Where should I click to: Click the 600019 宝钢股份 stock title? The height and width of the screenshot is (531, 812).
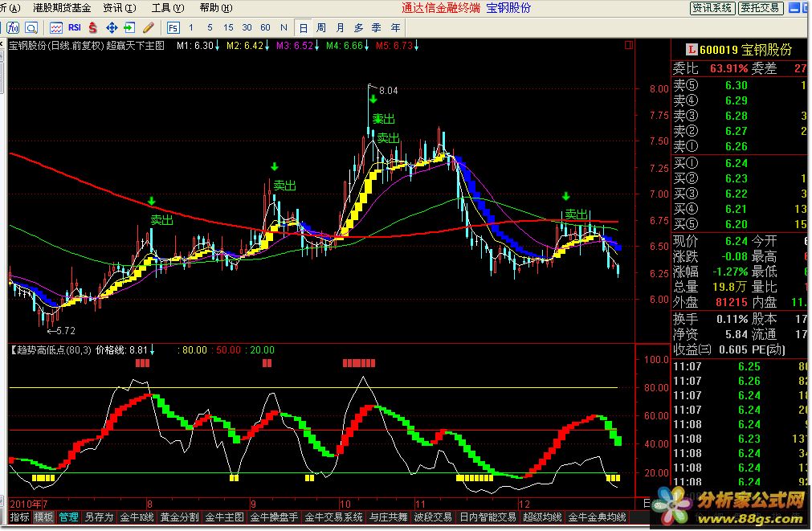[x=745, y=50]
